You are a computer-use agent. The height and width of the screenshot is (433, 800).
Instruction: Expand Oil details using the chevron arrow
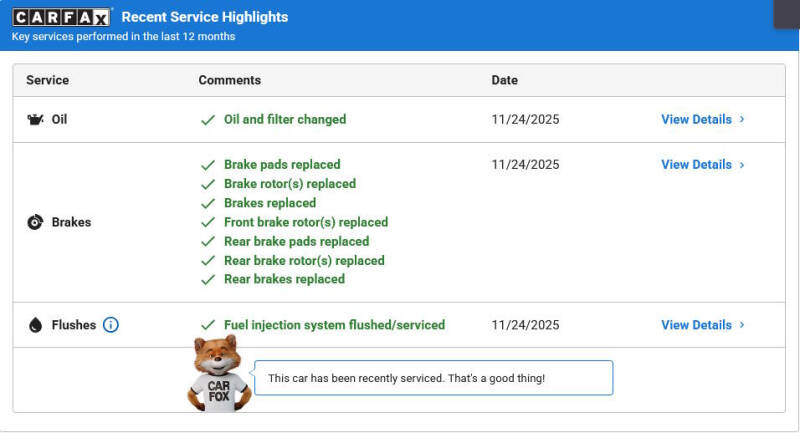tap(742, 120)
